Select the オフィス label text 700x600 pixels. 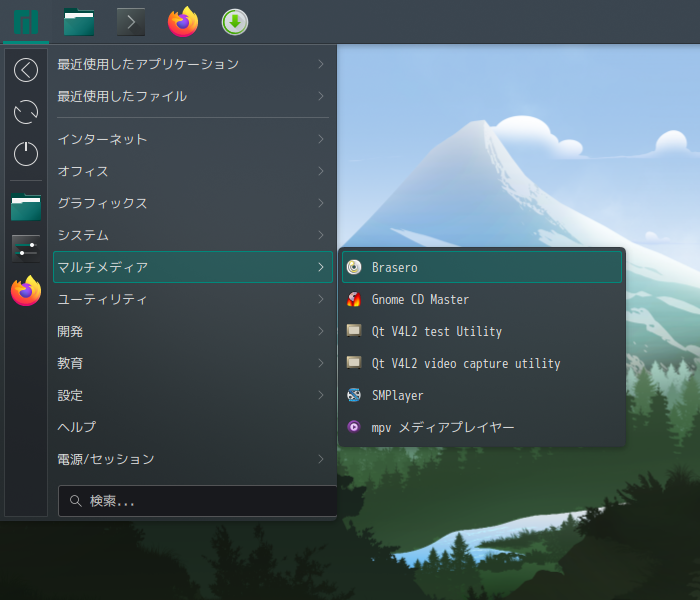click(83, 171)
